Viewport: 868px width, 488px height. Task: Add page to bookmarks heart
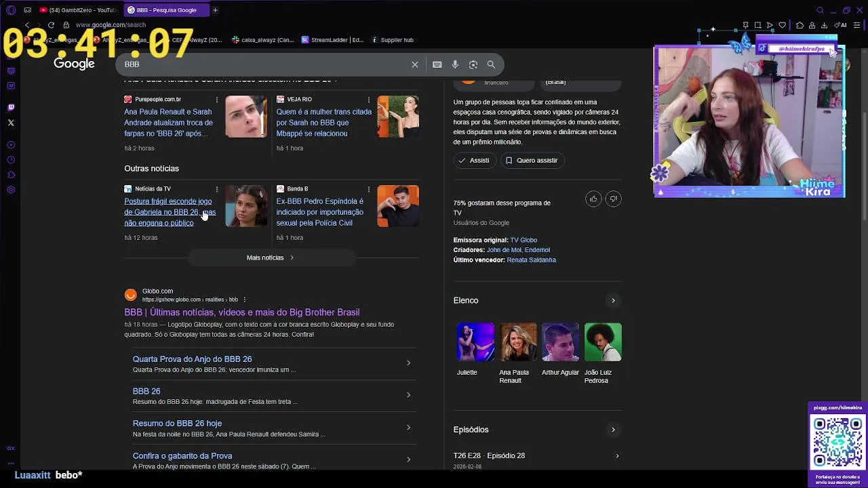[x=782, y=25]
